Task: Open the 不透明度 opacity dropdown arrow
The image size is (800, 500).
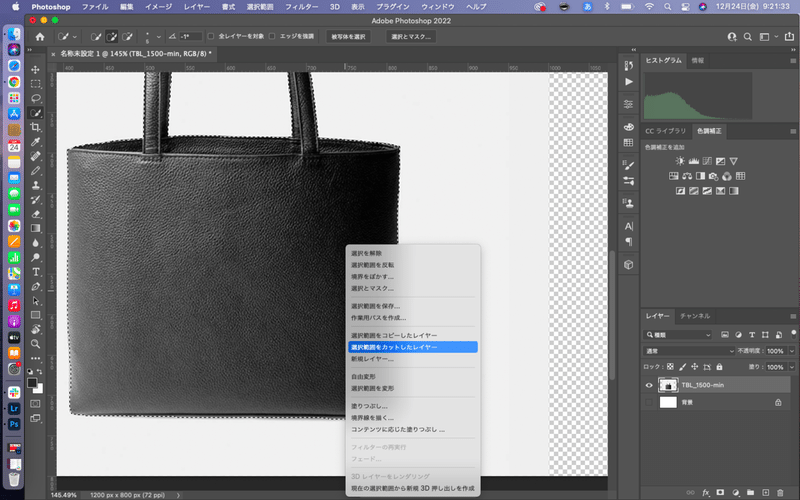Action: pos(792,351)
